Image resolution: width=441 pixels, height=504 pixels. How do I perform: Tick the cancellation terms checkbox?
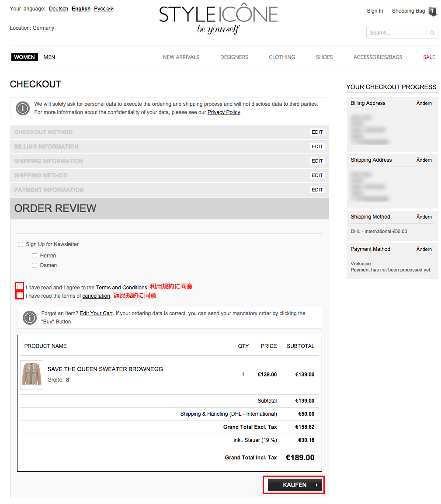click(x=20, y=295)
